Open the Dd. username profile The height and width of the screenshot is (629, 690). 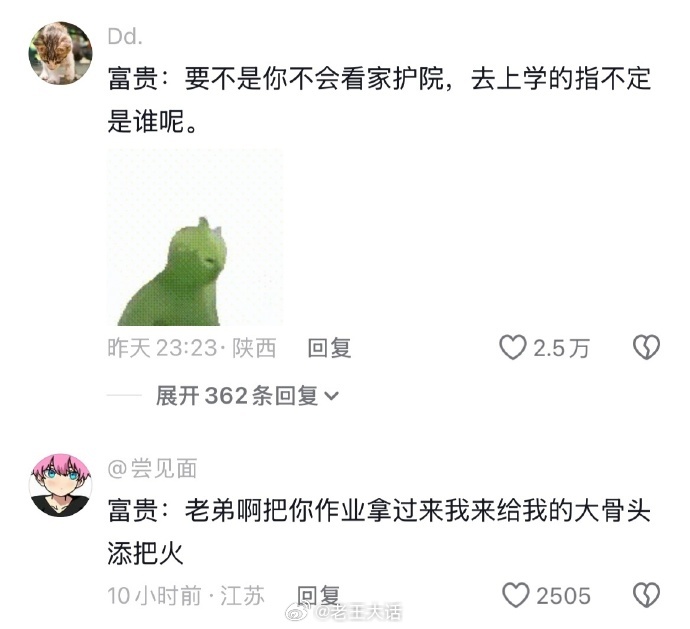pos(125,37)
